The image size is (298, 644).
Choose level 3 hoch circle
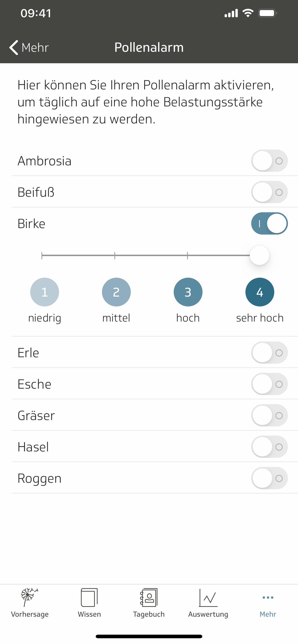pyautogui.click(x=188, y=292)
